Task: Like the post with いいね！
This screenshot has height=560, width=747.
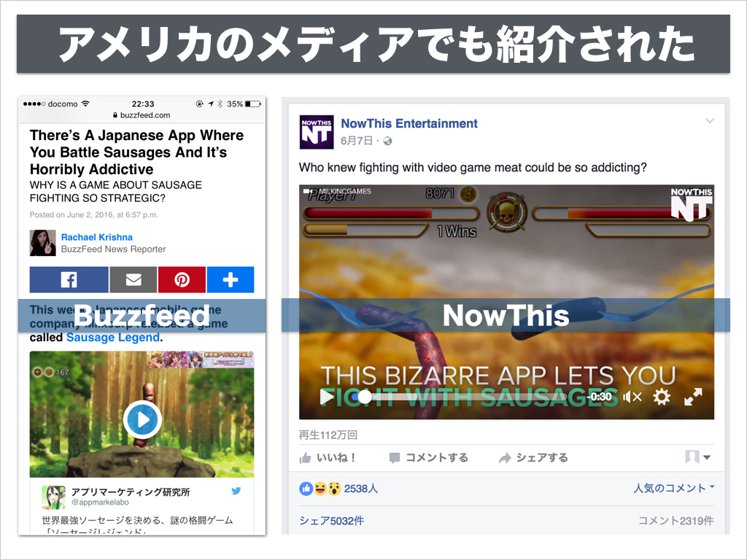Action: 328,458
